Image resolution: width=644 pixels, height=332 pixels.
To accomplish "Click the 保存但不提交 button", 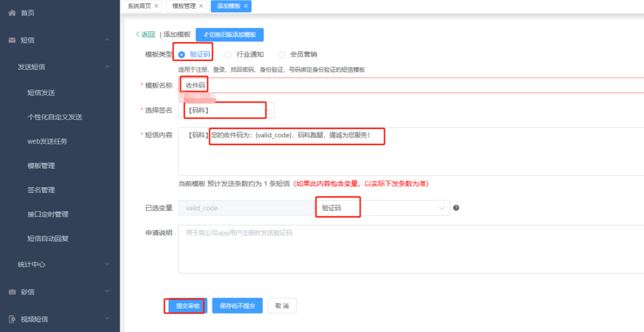I will (x=237, y=305).
